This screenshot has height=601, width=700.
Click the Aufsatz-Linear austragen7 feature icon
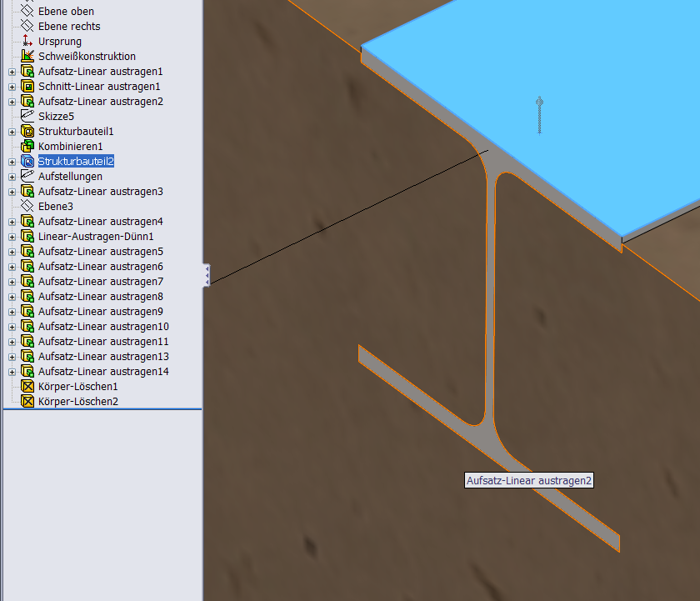27,281
